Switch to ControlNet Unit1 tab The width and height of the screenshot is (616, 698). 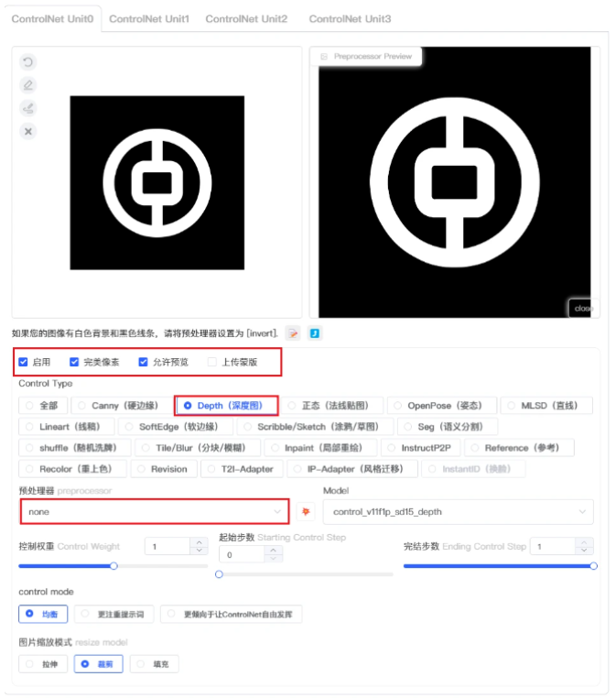[149, 18]
